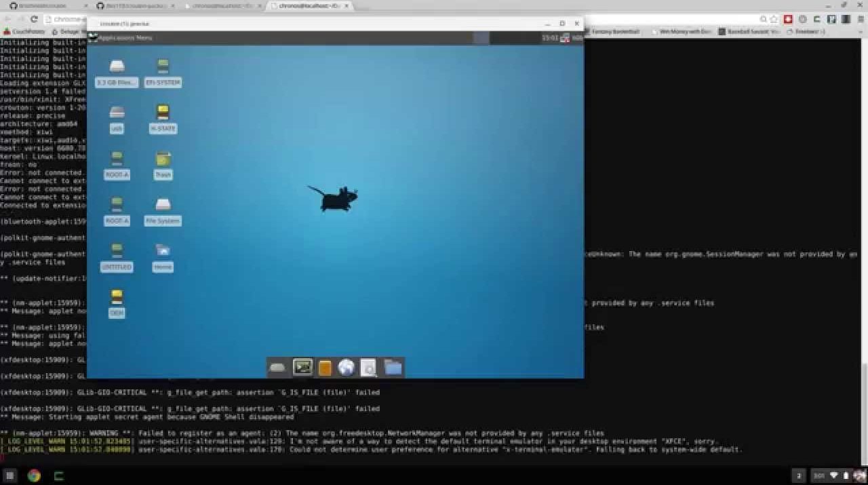Open the file manager folder in dock
The width and height of the screenshot is (868, 485).
point(393,367)
